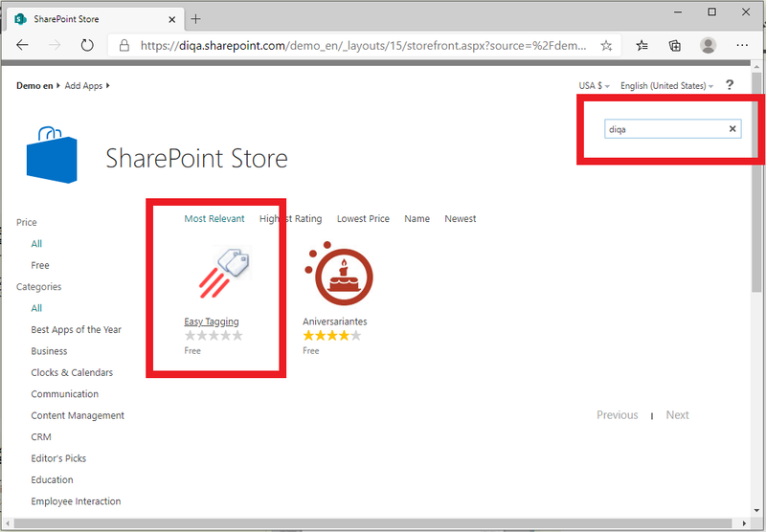766x532 pixels.
Task: Open new browser tab with plus
Action: 196,18
